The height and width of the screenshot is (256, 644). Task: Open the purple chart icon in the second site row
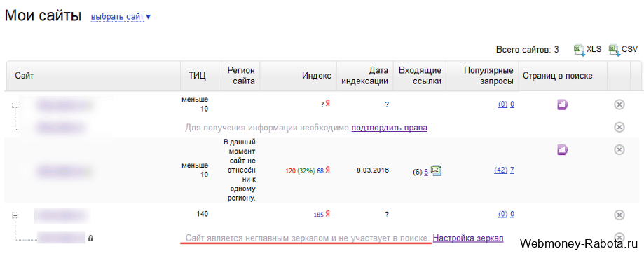[562, 149]
